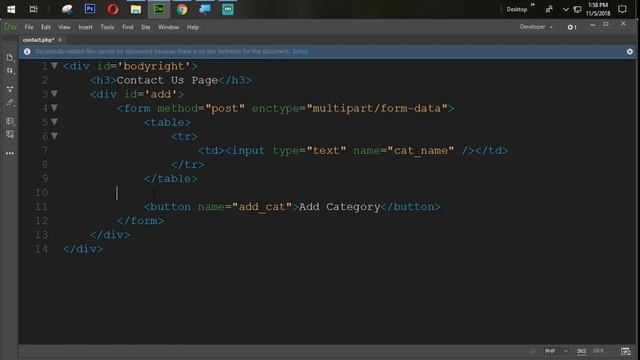The height and width of the screenshot is (360, 640).
Task: Open the Window menu
Action: (169, 27)
